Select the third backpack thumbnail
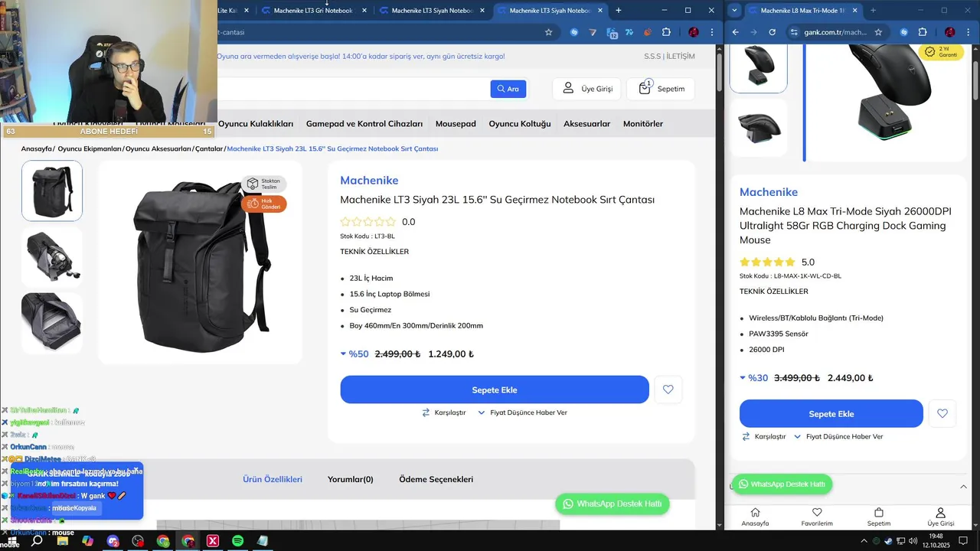This screenshot has height=551, width=980. click(x=52, y=323)
